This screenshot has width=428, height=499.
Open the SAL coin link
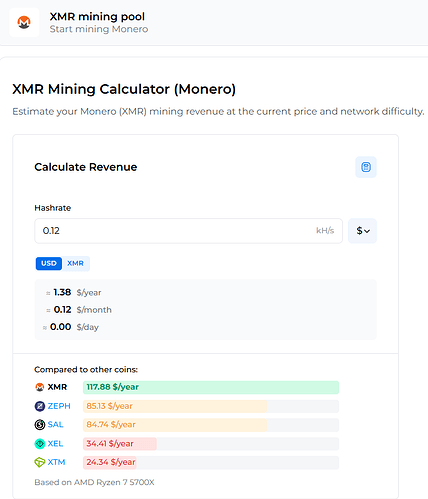[x=55, y=425]
